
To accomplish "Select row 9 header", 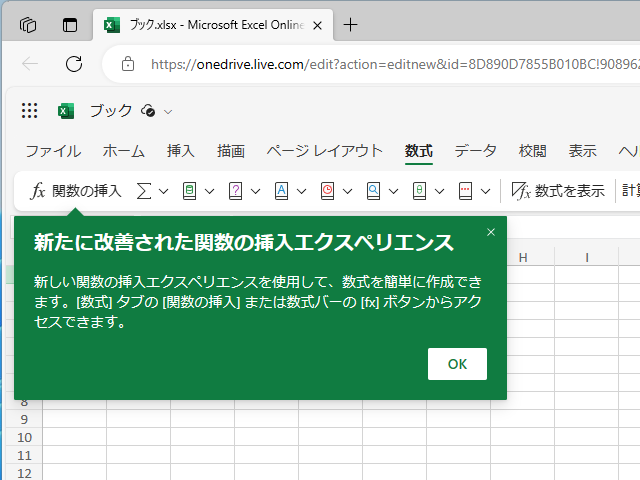I will 24,419.
